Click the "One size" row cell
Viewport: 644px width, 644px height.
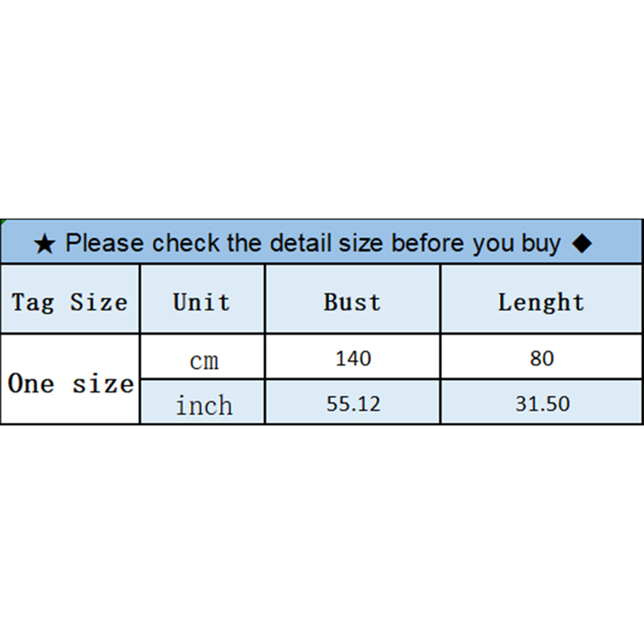[x=70, y=384]
